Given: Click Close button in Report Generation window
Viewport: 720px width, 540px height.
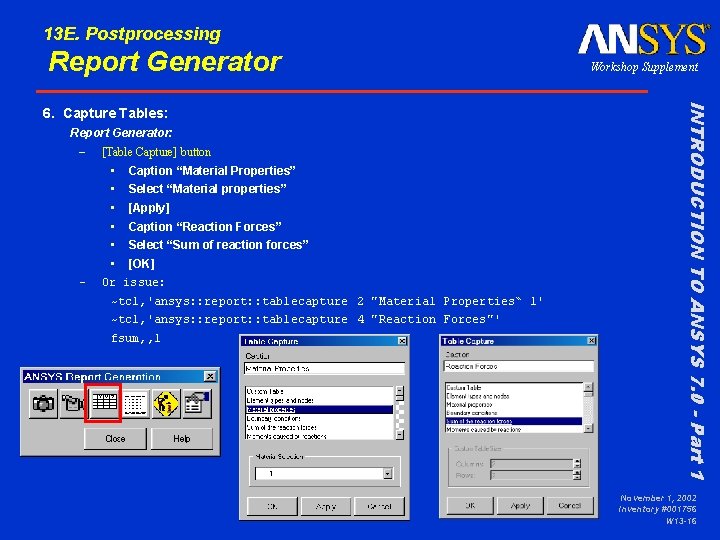Looking at the screenshot, I should [115, 439].
